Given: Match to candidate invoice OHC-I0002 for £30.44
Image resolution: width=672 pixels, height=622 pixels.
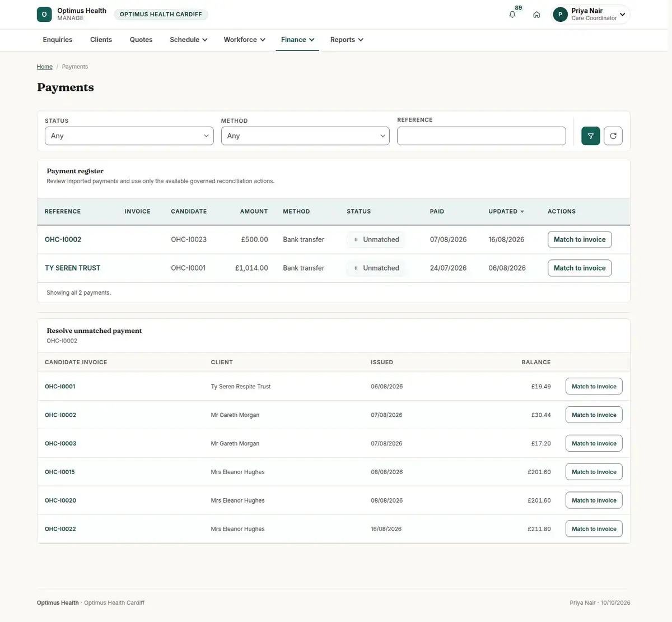Looking at the screenshot, I should [594, 415].
